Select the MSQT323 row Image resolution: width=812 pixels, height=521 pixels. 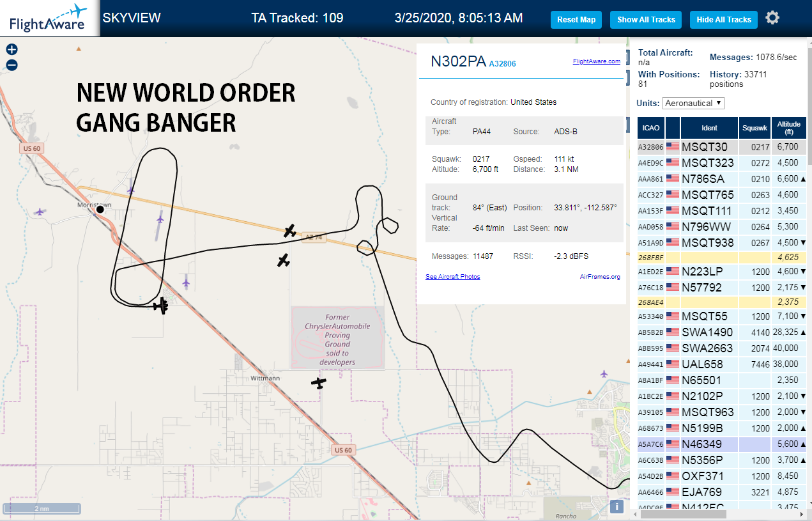(x=722, y=163)
